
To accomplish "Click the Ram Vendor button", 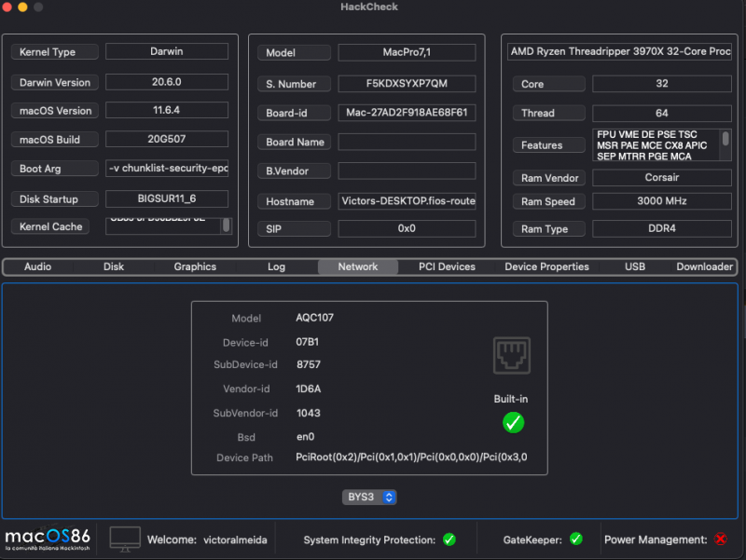I will click(x=548, y=178).
